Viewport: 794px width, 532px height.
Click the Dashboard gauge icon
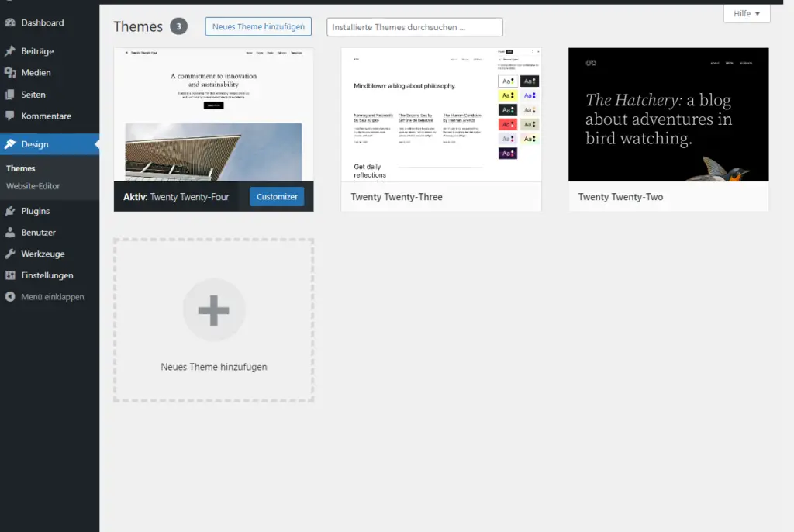point(10,22)
